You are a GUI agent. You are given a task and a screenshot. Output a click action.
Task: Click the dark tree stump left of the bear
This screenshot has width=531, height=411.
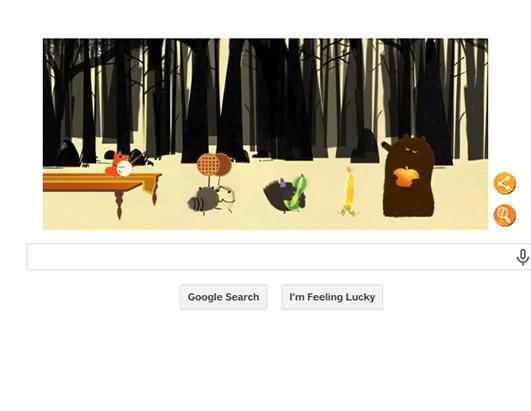pyautogui.click(x=364, y=146)
